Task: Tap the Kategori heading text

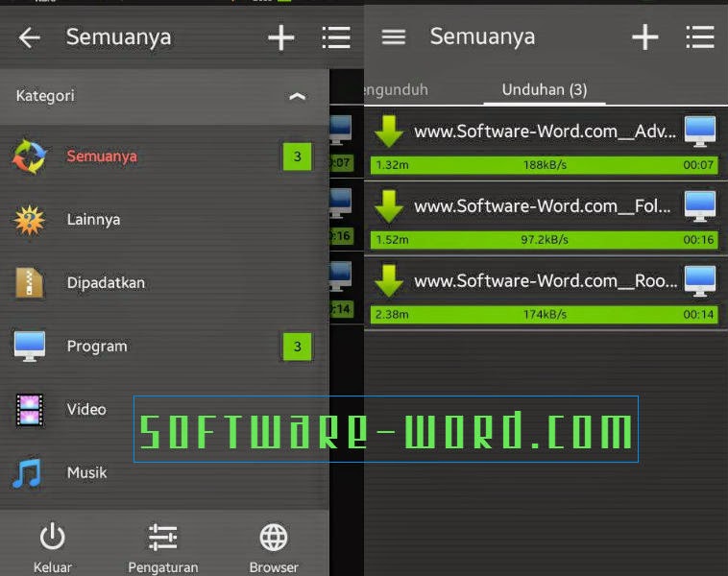Action: [45, 96]
